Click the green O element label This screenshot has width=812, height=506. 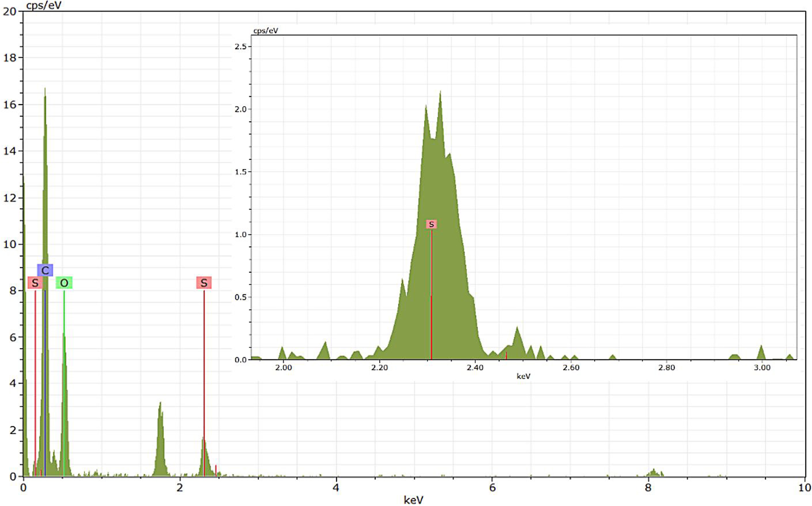coord(64,283)
